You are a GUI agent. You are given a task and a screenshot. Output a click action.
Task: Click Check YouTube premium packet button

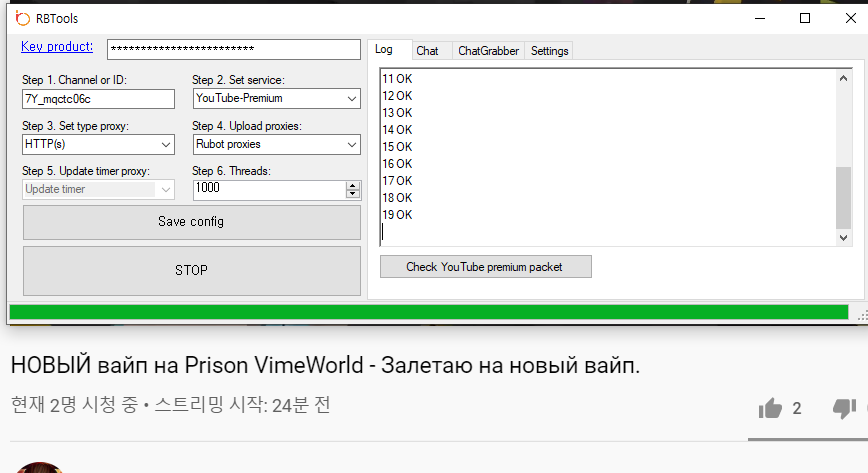pos(485,267)
